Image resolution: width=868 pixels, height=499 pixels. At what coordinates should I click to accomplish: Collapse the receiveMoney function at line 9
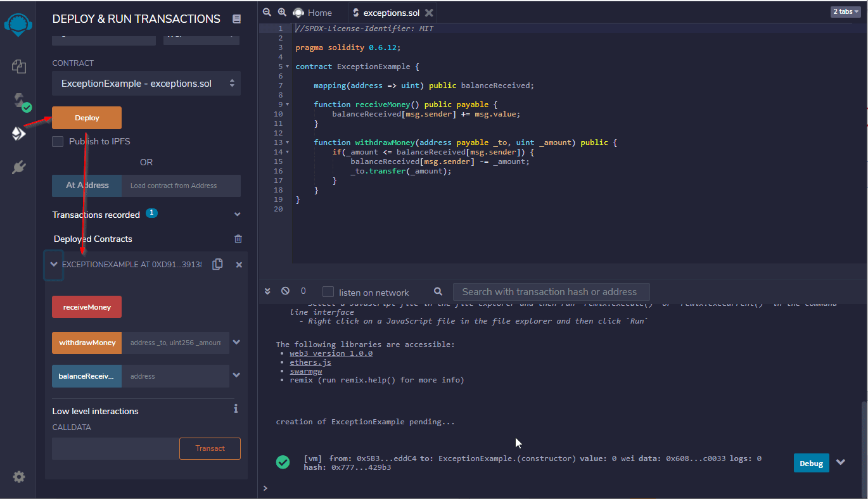point(288,104)
